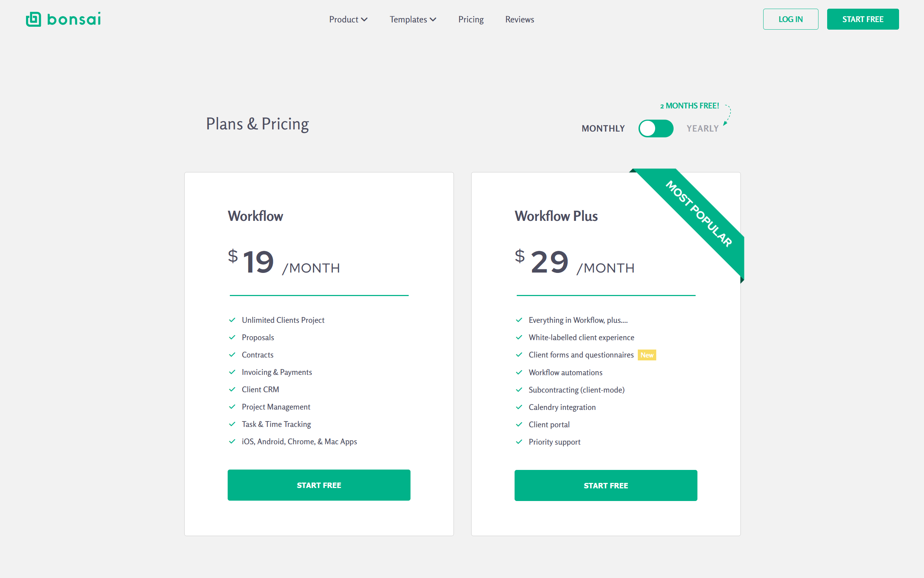Click the yellow New badge
Viewport: 924px width, 578px height.
point(646,355)
